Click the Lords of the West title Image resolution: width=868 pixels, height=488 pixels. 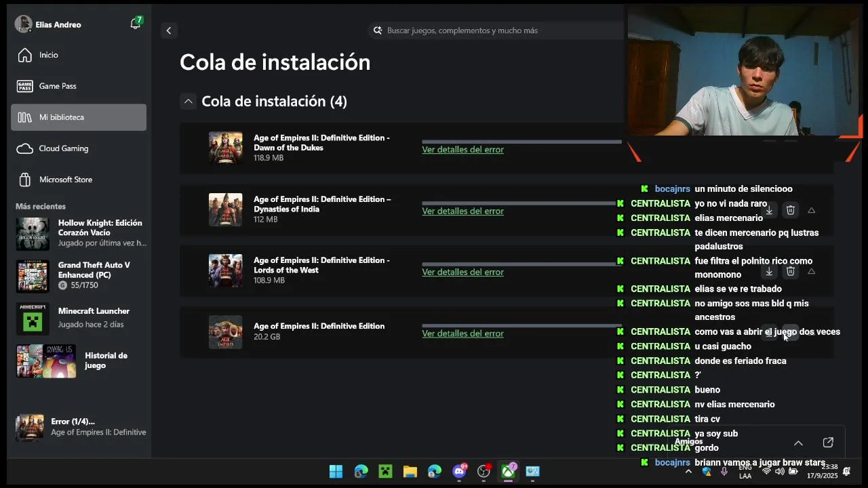pos(321,265)
